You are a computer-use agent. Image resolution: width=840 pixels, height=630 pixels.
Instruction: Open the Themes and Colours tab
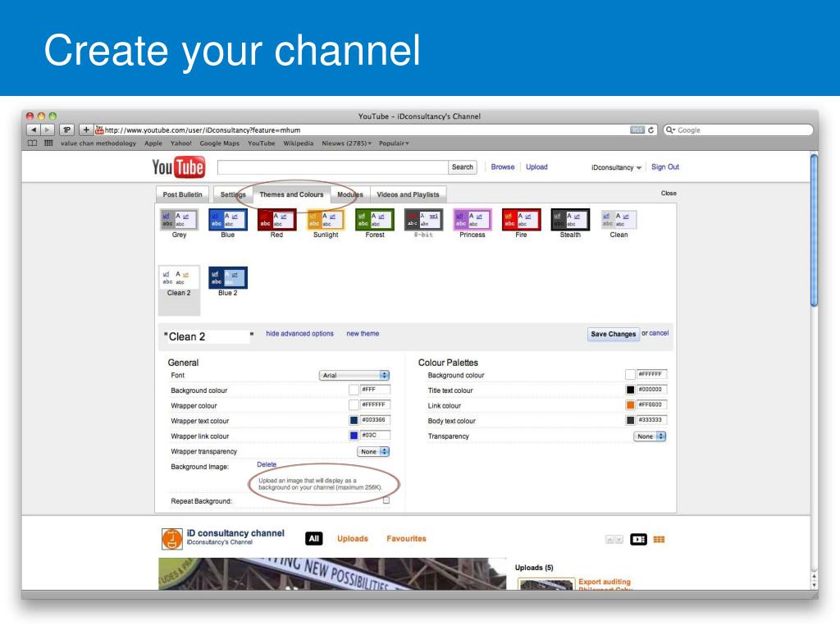click(291, 194)
